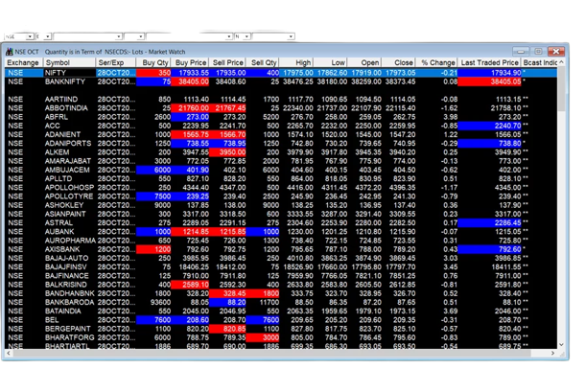Click the Buy Price column header
The height and width of the screenshot is (392, 585).
[190, 62]
